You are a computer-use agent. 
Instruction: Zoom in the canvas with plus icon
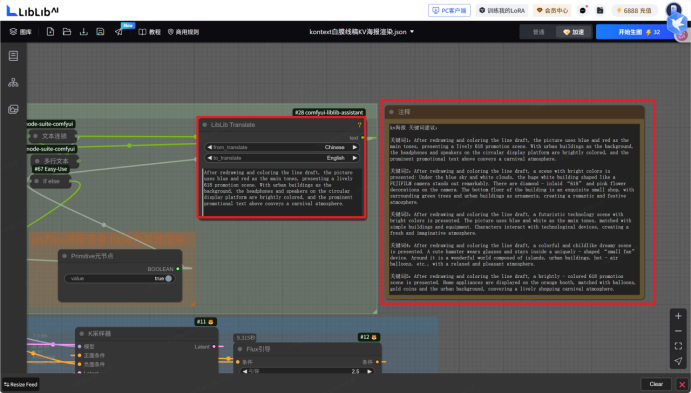(x=678, y=316)
